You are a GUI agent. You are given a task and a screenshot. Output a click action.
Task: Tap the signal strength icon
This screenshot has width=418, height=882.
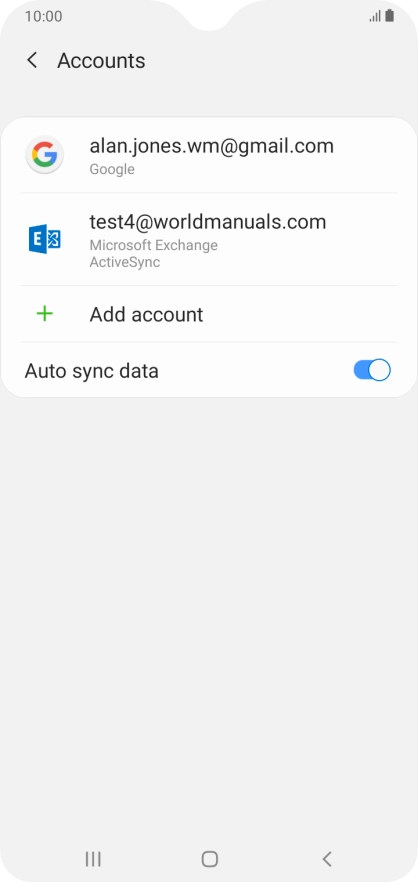375,16
